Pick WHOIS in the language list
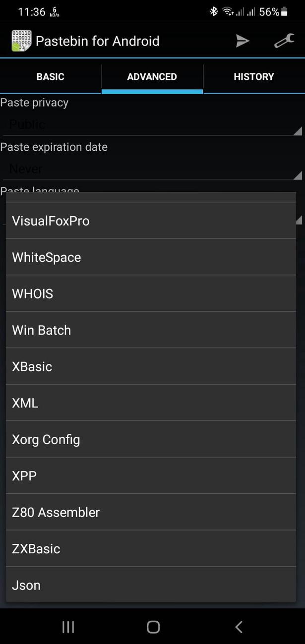 pyautogui.click(x=151, y=293)
